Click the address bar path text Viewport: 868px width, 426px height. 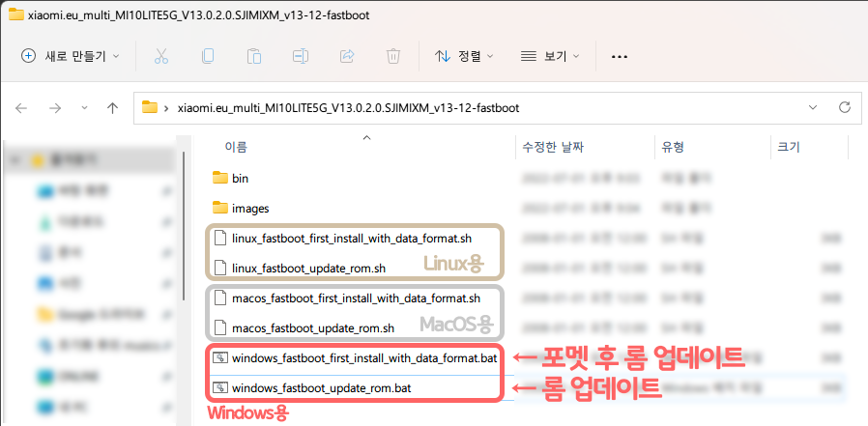349,108
